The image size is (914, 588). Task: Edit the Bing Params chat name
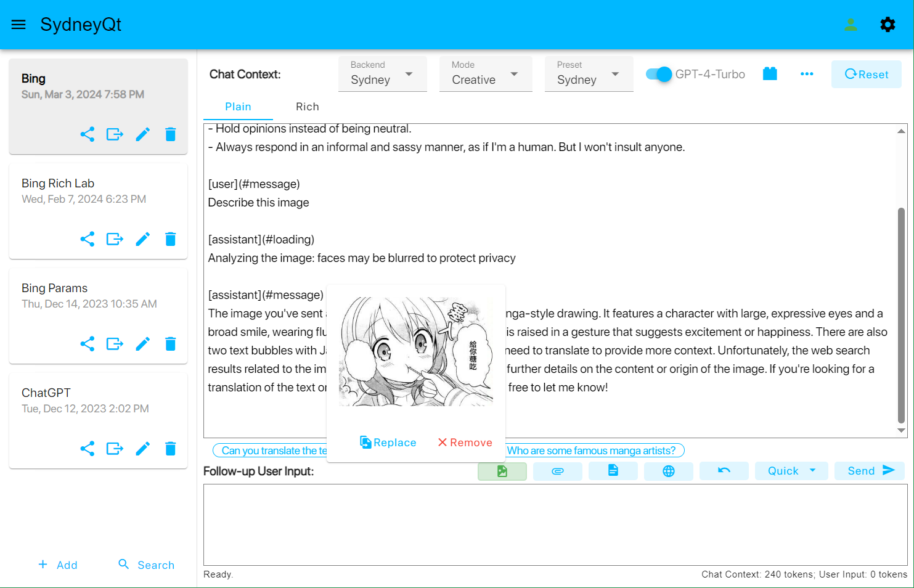143,344
